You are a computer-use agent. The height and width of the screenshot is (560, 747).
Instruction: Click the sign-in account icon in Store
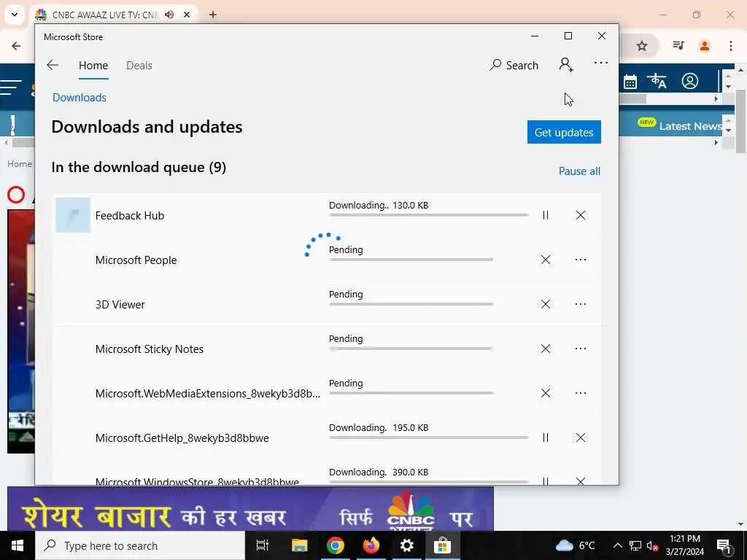point(566,65)
